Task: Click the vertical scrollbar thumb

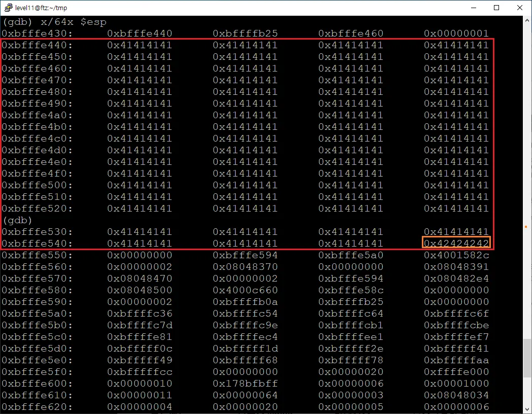Action: coord(527,358)
